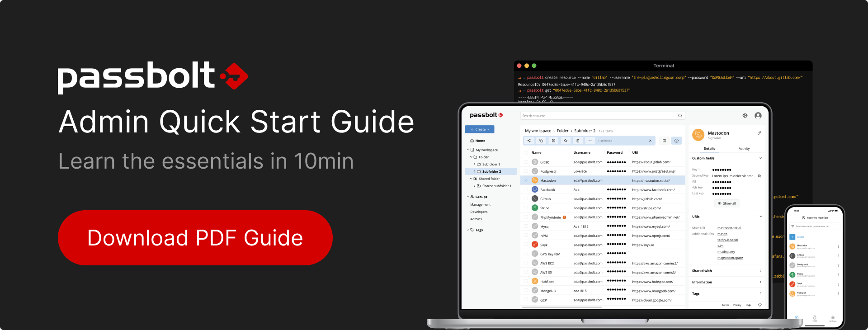Screen dimensions: 868x330
Task: Switch to the Details tab
Action: point(709,148)
